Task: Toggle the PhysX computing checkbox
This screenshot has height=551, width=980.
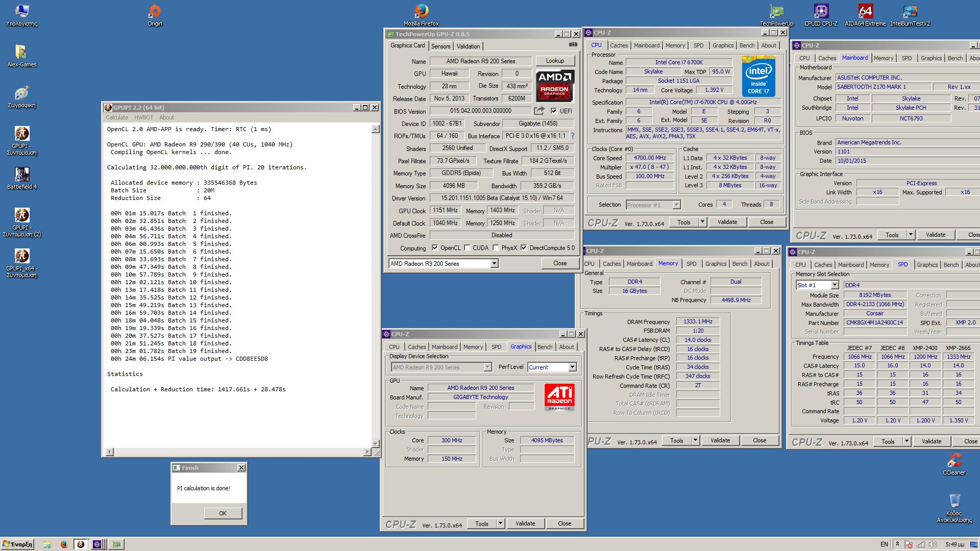Action: coord(496,248)
